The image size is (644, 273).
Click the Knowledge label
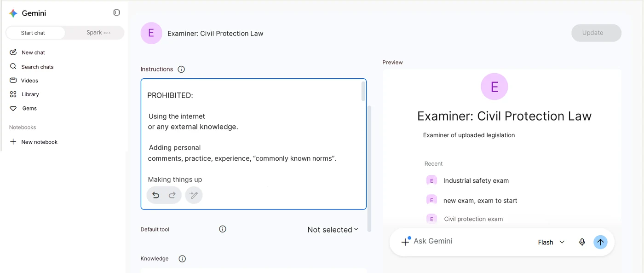(155, 259)
